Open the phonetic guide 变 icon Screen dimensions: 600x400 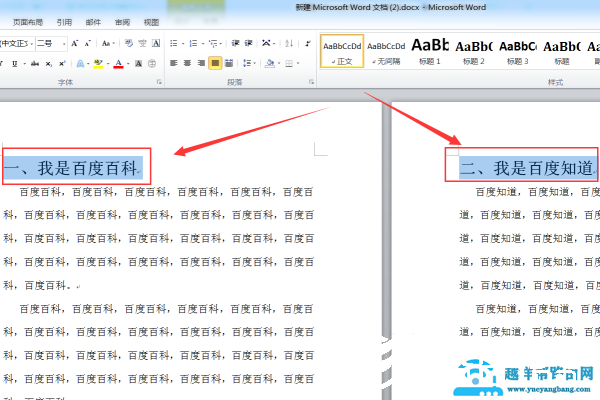[142, 43]
